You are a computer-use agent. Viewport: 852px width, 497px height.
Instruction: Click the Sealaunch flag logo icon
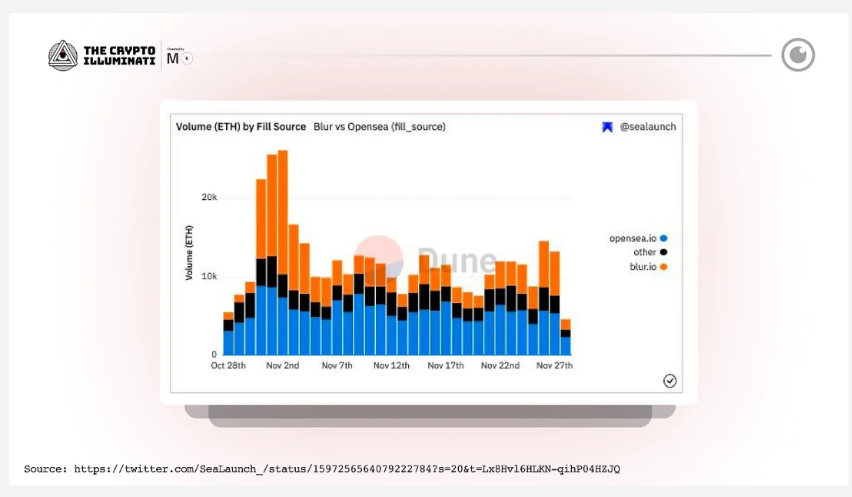(607, 127)
